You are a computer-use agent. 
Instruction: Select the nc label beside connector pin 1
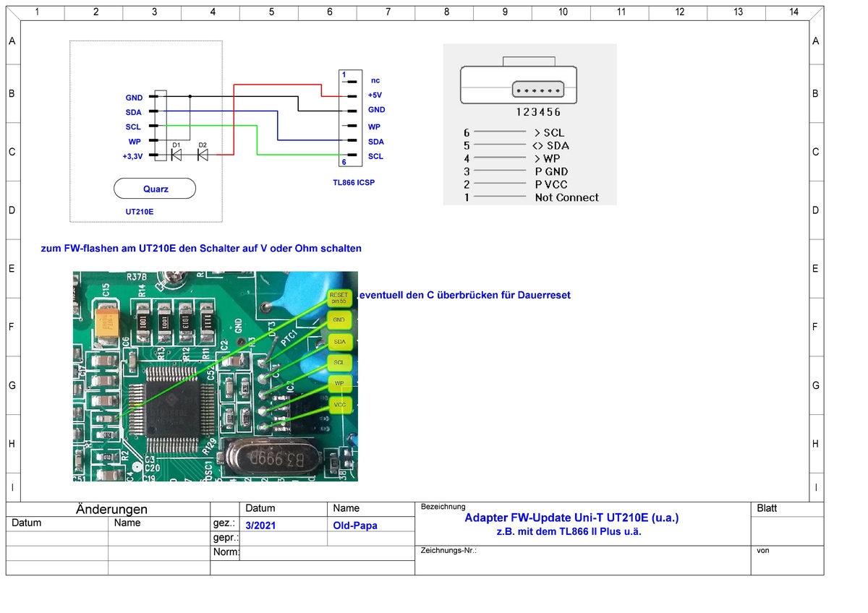tap(375, 80)
